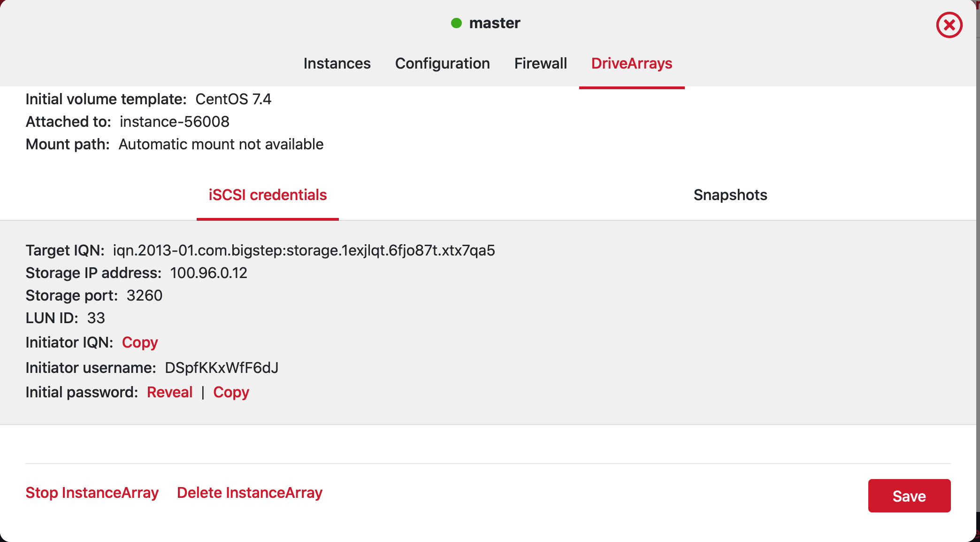Screen dimensions: 980x542
Task: Click Stop InstanceArray link
Action: click(92, 493)
